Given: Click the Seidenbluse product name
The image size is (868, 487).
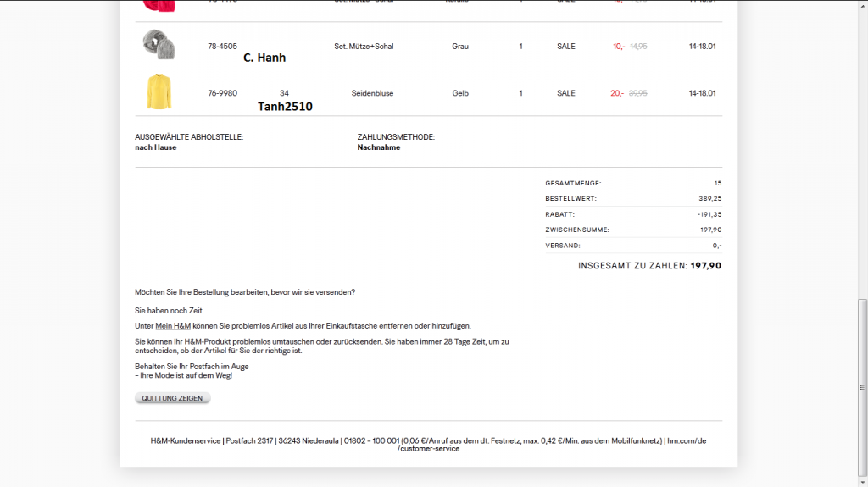Looking at the screenshot, I should (372, 93).
